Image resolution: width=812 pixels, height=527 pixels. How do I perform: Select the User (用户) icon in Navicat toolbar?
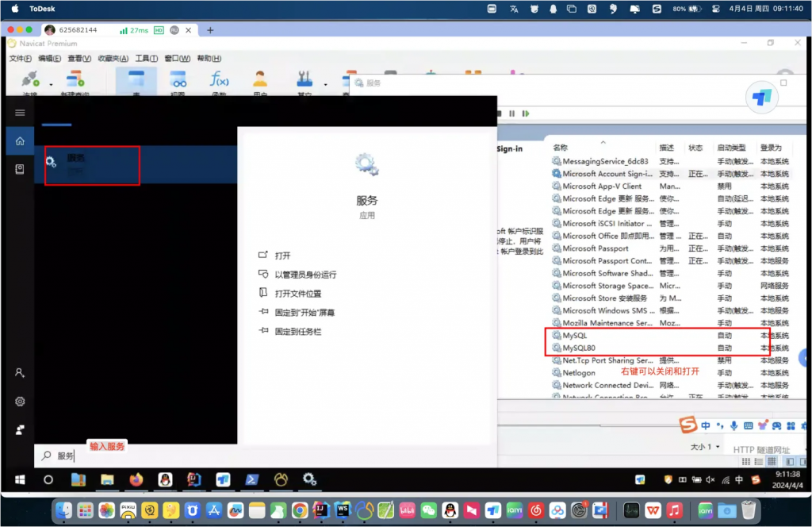coord(259,79)
